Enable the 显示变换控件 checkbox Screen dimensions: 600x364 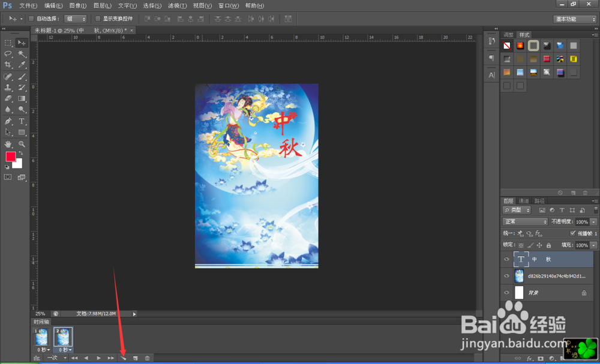[x=98, y=19]
